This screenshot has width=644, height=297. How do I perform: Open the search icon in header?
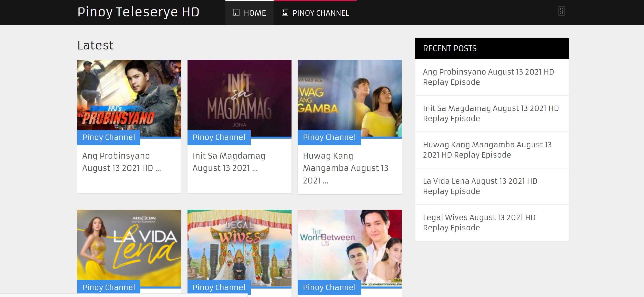click(562, 11)
